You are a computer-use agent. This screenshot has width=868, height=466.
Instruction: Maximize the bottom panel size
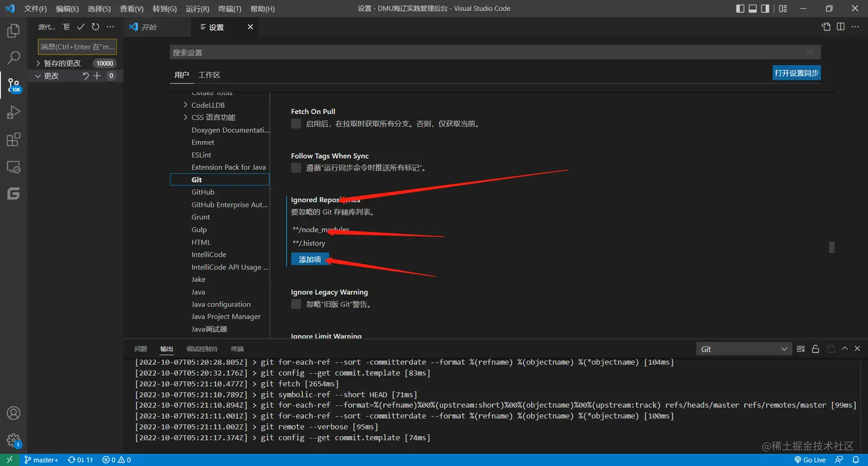click(844, 349)
